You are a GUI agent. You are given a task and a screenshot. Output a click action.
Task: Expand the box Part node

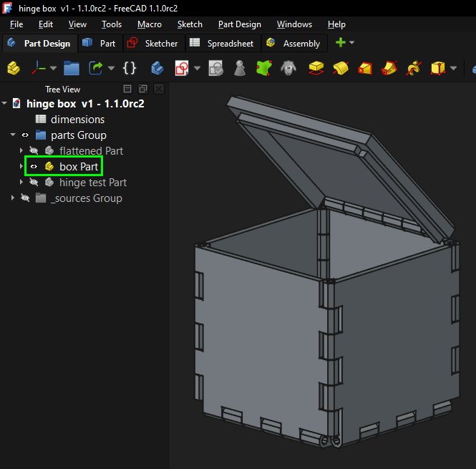[21, 166]
